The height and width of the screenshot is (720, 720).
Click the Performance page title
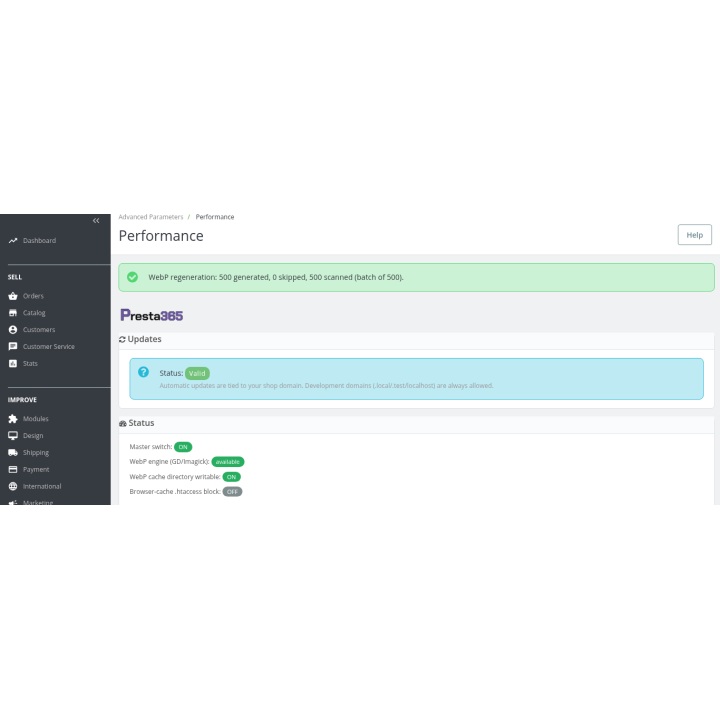pos(161,236)
